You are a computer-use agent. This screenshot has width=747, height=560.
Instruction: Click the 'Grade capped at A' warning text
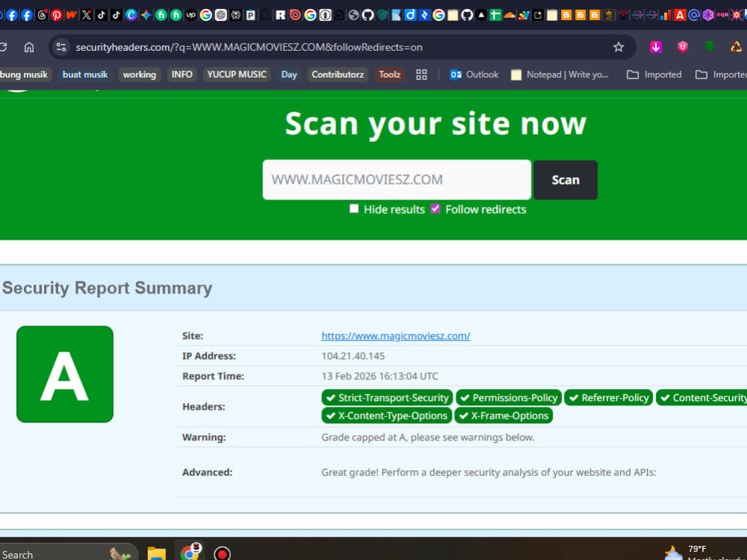(x=428, y=437)
